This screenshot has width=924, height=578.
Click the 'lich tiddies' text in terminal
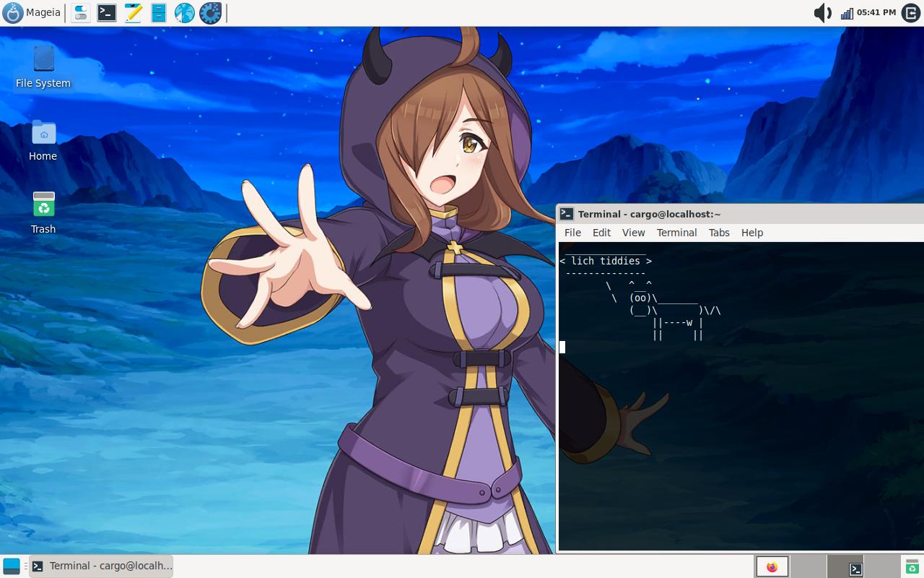(x=606, y=261)
